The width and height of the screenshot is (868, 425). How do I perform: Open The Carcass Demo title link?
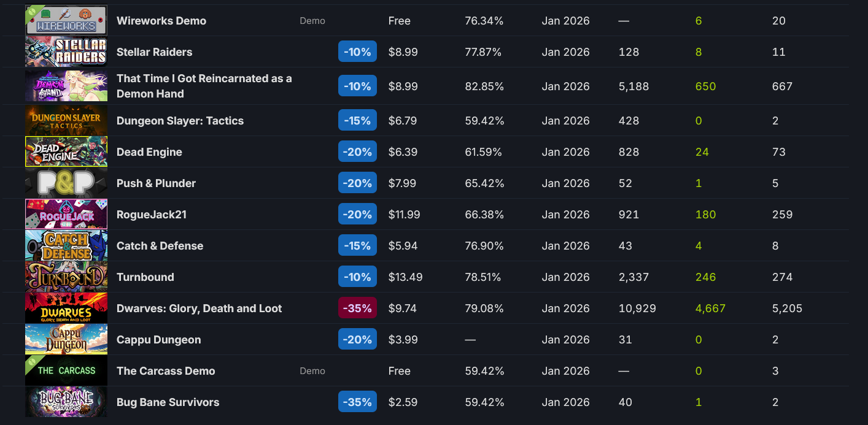pyautogui.click(x=166, y=371)
